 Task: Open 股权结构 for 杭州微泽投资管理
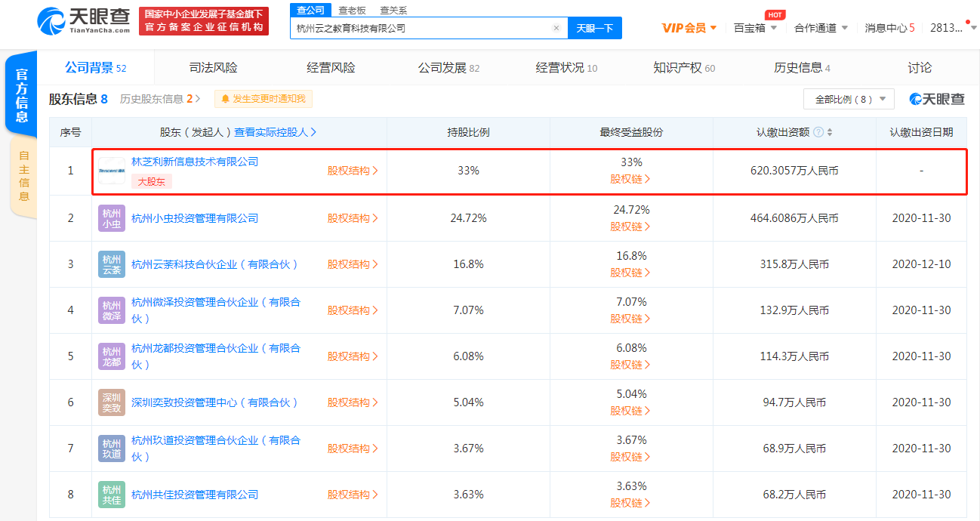coord(353,310)
